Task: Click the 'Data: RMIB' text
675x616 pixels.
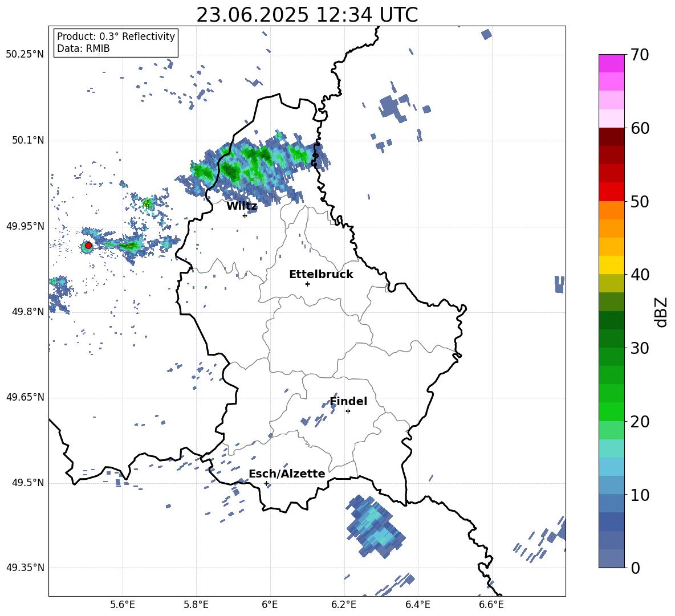Action: (x=83, y=48)
